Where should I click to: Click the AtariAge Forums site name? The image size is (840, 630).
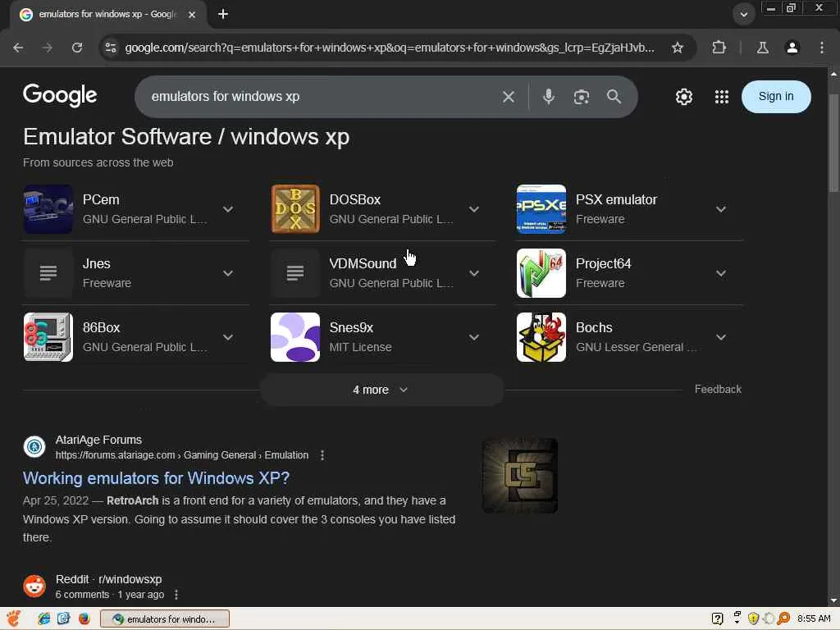pyautogui.click(x=98, y=440)
